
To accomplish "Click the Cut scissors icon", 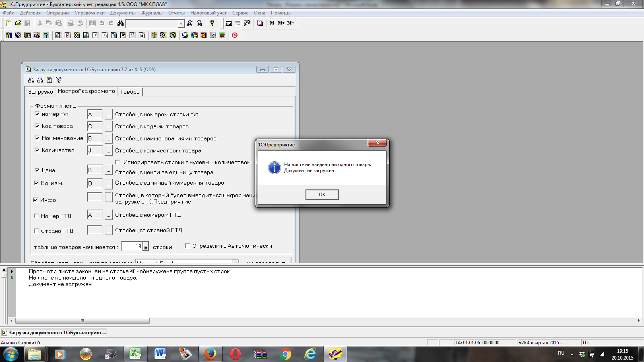I will coord(40,23).
